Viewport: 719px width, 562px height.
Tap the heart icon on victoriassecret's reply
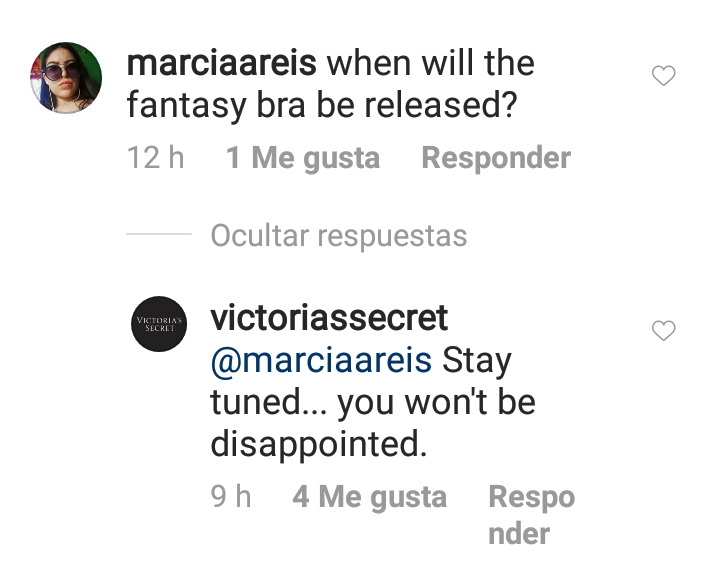(x=664, y=331)
